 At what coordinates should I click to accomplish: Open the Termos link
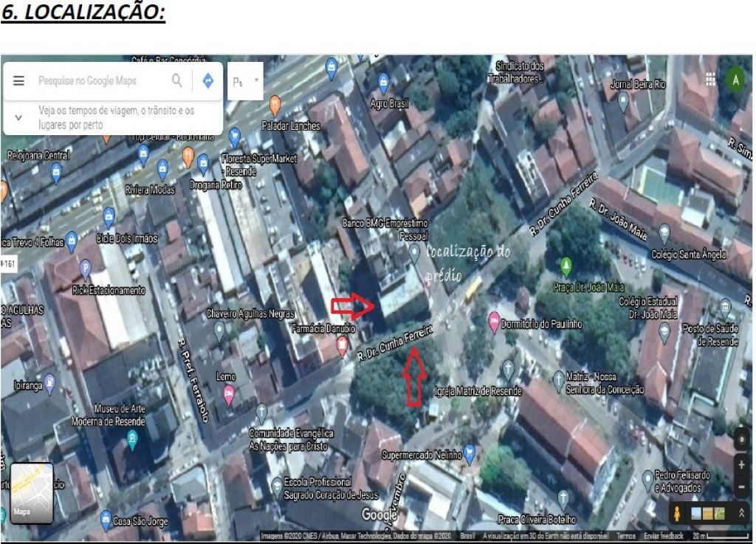point(626,536)
